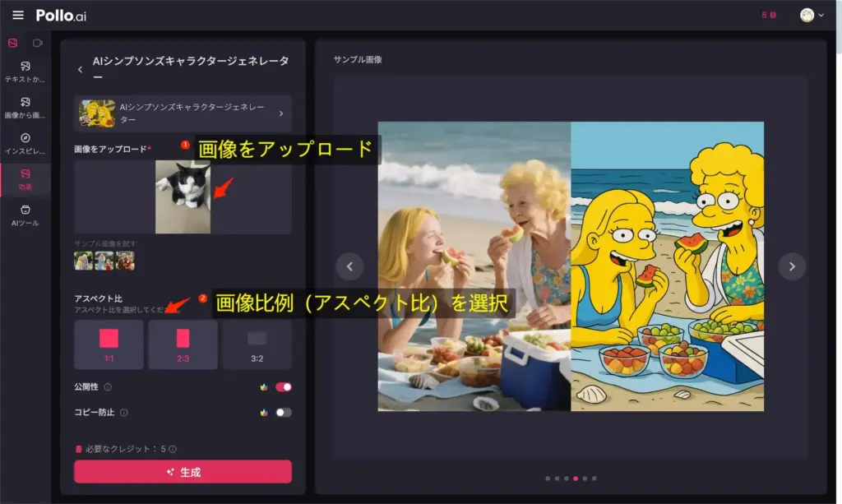
Task: Toggle the コピー防止 switch
Action: pos(284,412)
